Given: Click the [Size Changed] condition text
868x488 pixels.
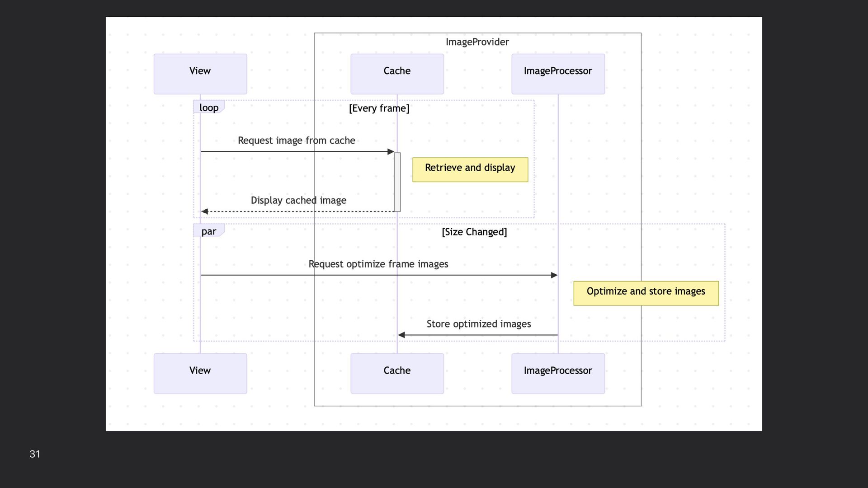Looking at the screenshot, I should [474, 232].
